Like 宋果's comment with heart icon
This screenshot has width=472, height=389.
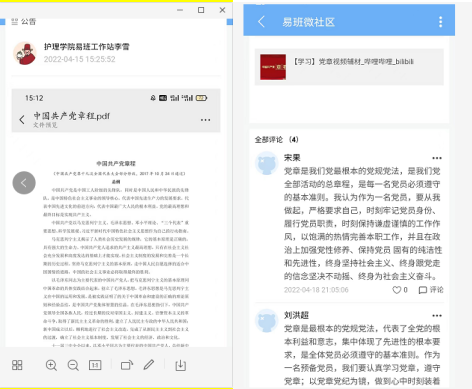397,290
